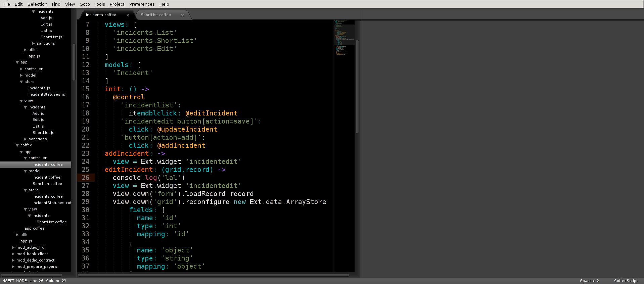Open Sanction.coffee in the sidebar
The width and height of the screenshot is (644, 284).
[x=47, y=184]
